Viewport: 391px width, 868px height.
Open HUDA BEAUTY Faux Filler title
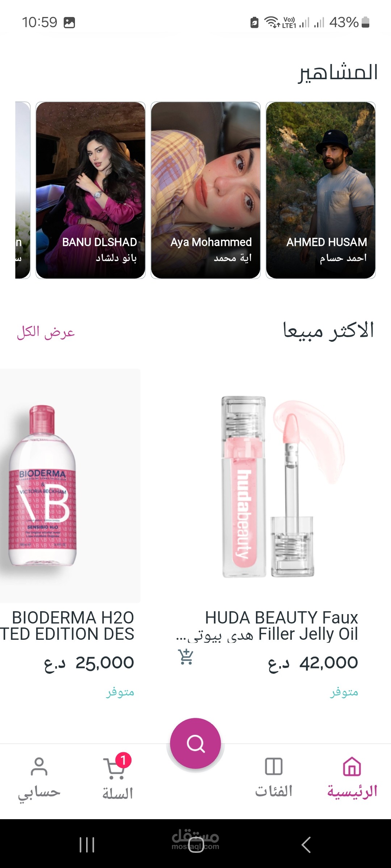[x=267, y=626]
